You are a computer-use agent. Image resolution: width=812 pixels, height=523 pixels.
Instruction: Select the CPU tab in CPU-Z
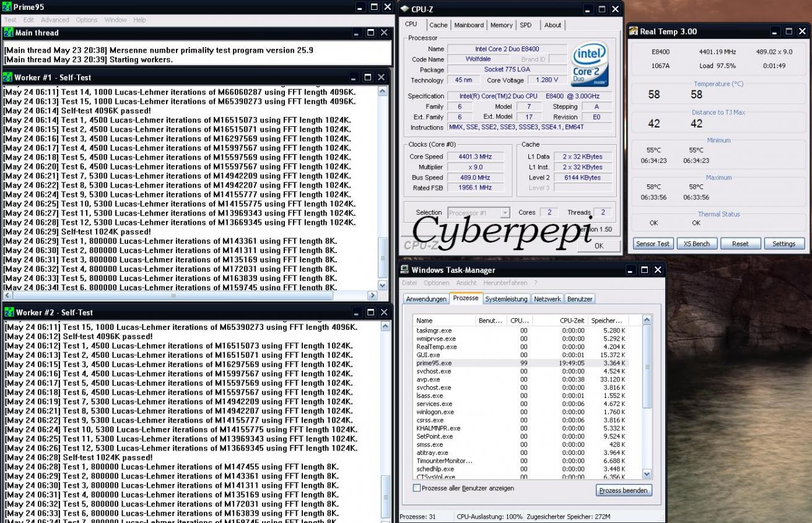(x=411, y=24)
